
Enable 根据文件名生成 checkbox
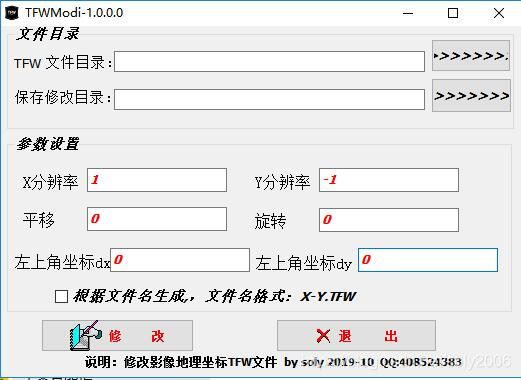pos(61,296)
